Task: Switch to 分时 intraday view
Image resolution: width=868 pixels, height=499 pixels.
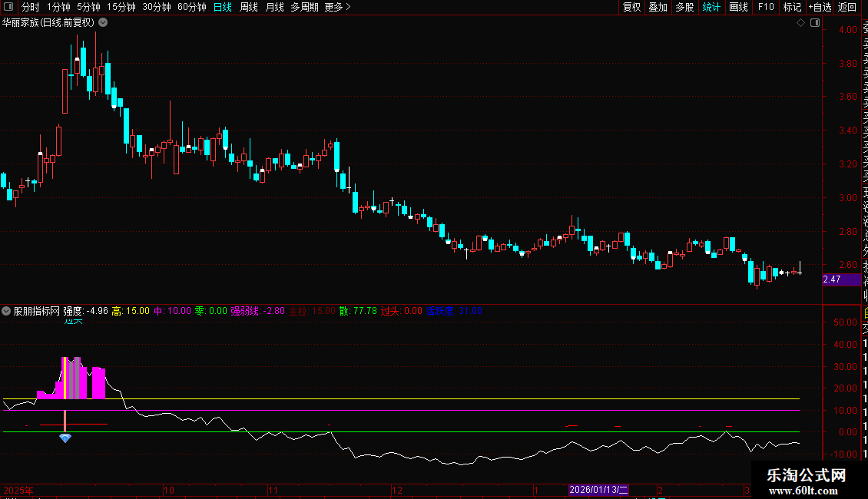Action: pos(31,7)
